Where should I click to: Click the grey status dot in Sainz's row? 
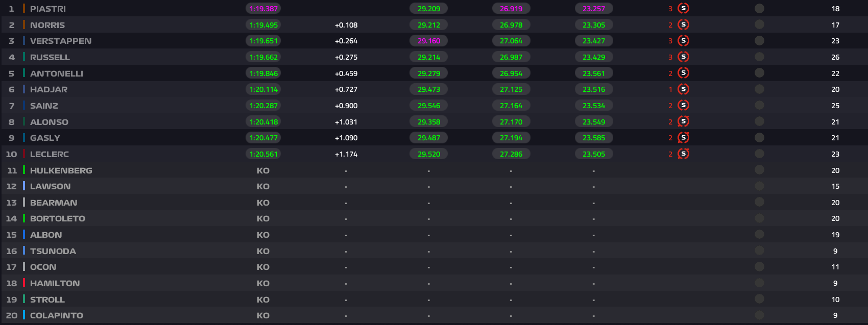click(759, 105)
